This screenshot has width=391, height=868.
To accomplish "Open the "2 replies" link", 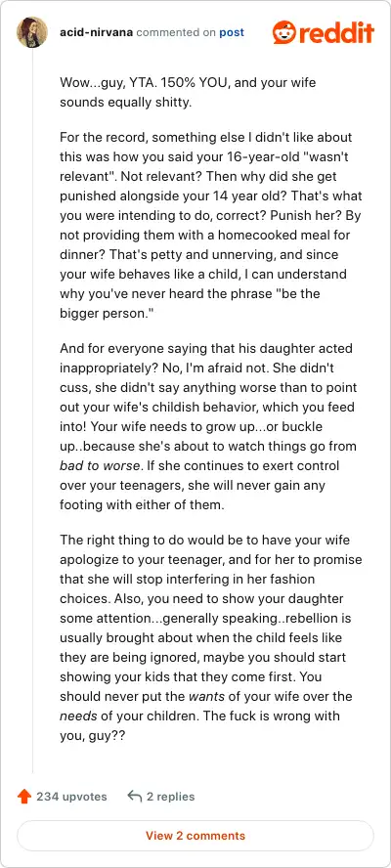I will coord(171,797).
